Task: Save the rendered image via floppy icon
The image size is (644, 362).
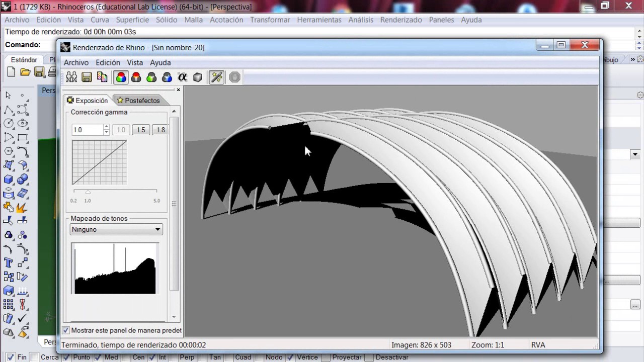Action: (x=87, y=77)
